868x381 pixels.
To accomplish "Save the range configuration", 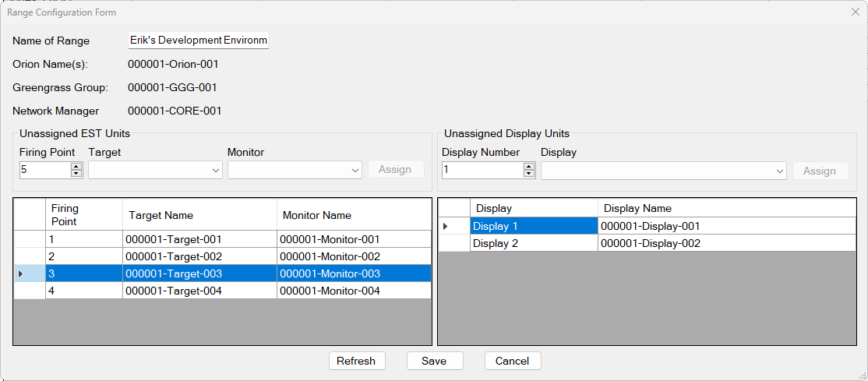I will (x=434, y=361).
